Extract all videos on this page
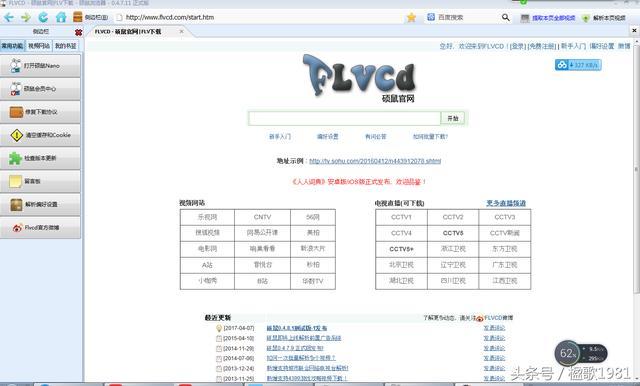The image size is (640, 386). point(548,18)
